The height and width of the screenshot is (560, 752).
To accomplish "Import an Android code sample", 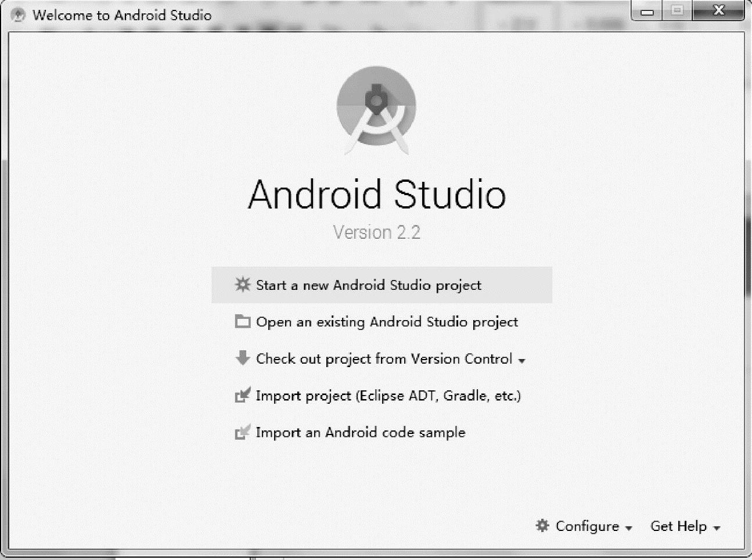I will 382,432.
